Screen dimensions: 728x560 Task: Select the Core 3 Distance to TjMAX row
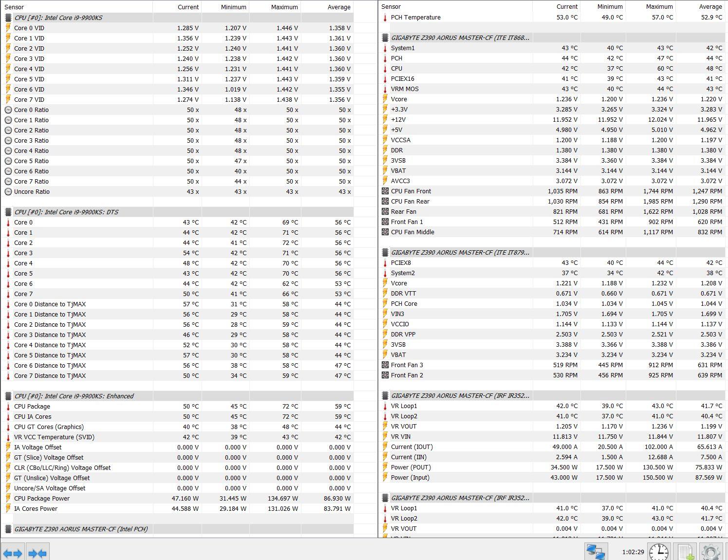pyautogui.click(x=50, y=335)
